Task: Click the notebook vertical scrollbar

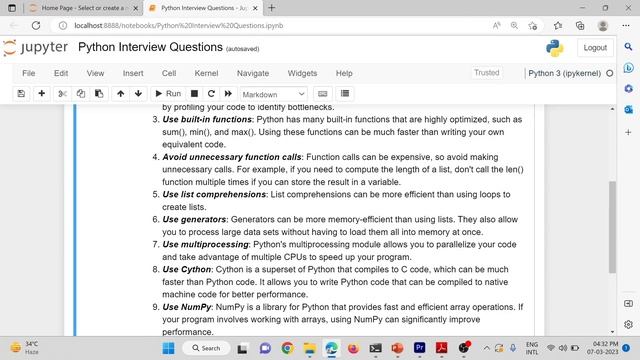Action: 612,227
